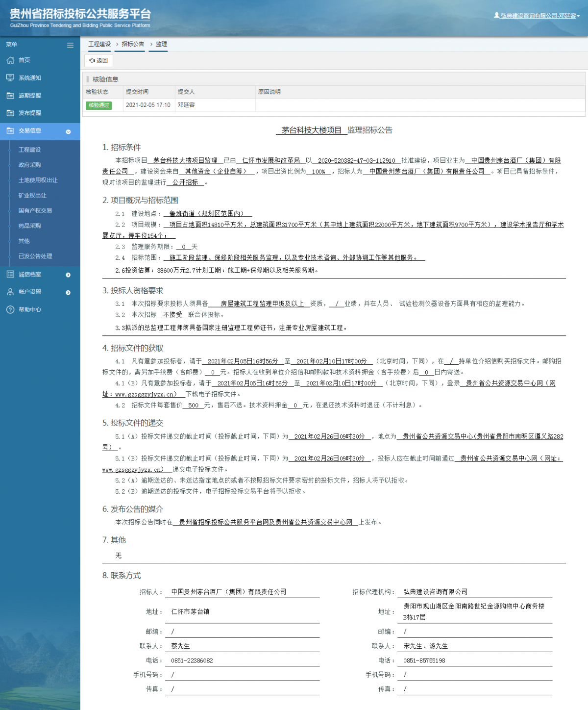
Task: Open 帮助中心 via the question mark icon
Action: [x=11, y=309]
